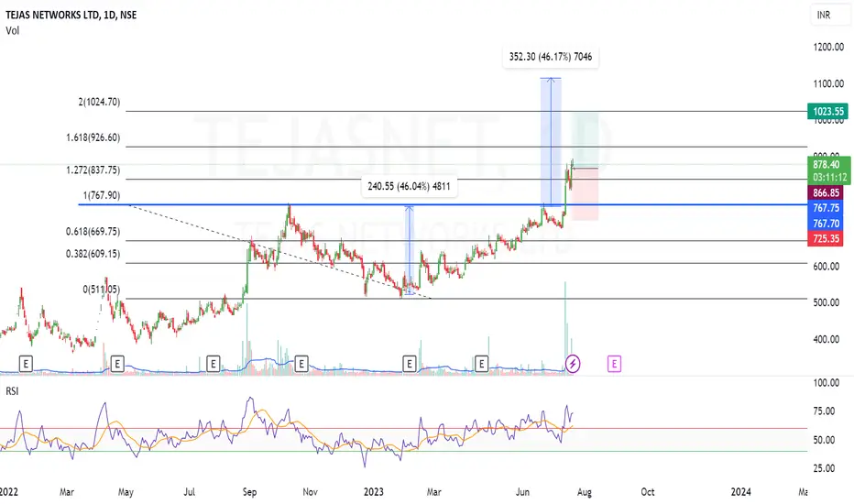
Task: Click the countdown timer 03:11:12 label
Action: coord(829,178)
